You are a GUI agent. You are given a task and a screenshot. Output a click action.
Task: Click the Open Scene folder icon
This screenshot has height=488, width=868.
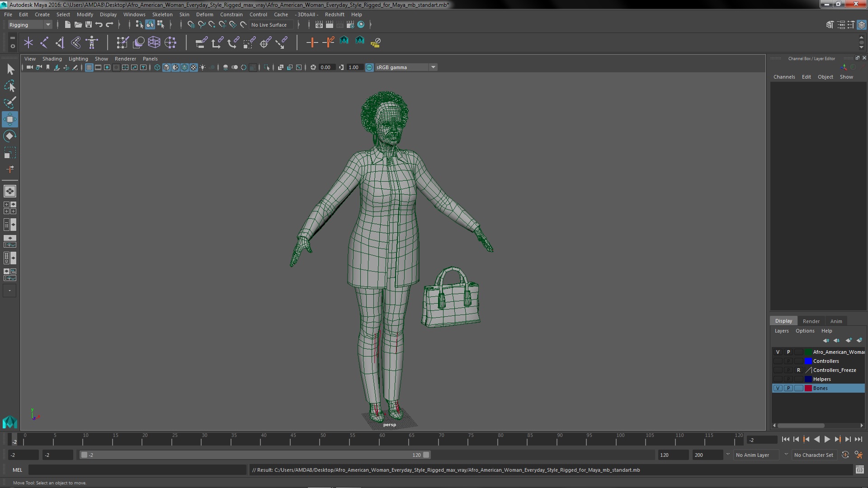[78, 25]
